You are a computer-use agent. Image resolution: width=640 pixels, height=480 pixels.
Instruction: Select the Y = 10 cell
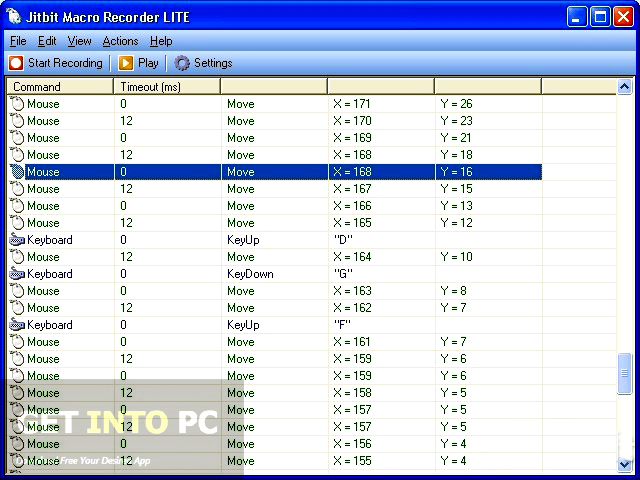point(456,257)
